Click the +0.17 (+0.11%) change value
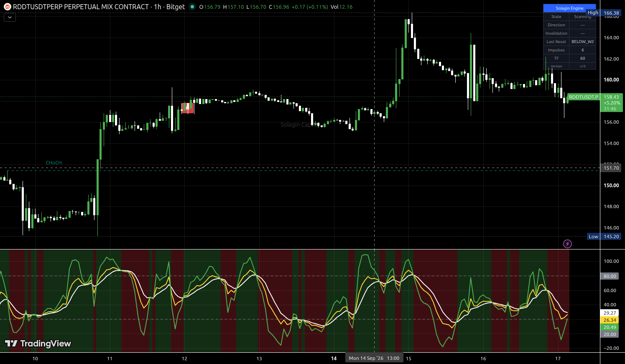Viewport: 625px width, 364px height. (x=309, y=7)
